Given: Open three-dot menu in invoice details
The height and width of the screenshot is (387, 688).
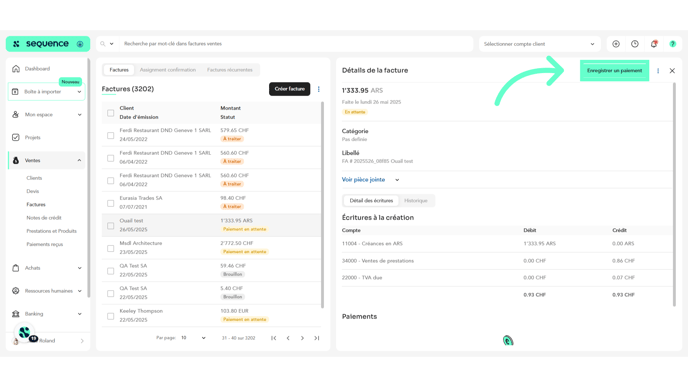Looking at the screenshot, I should [x=658, y=71].
